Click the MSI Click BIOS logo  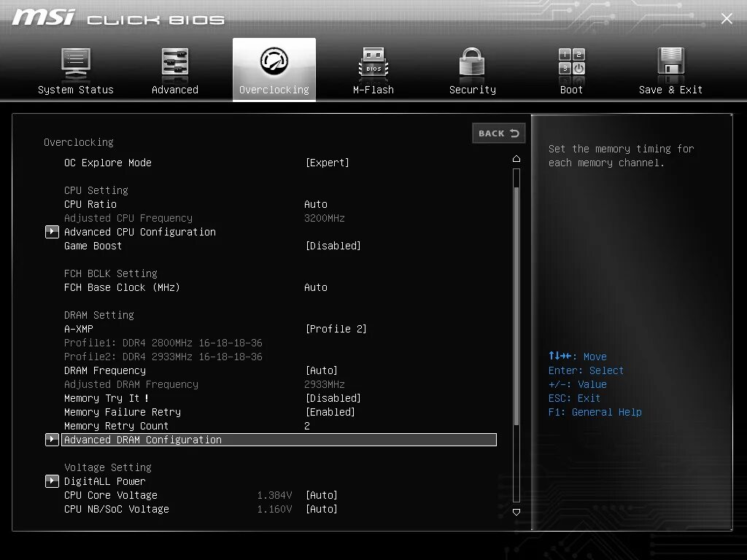coord(117,17)
